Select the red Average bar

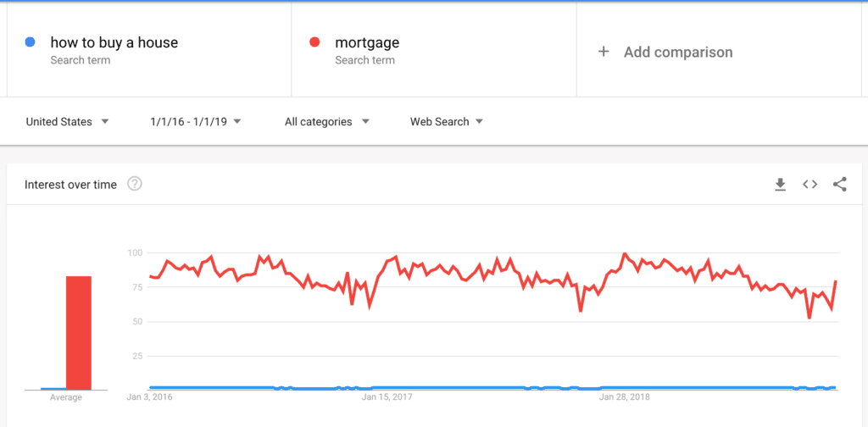coord(79,333)
